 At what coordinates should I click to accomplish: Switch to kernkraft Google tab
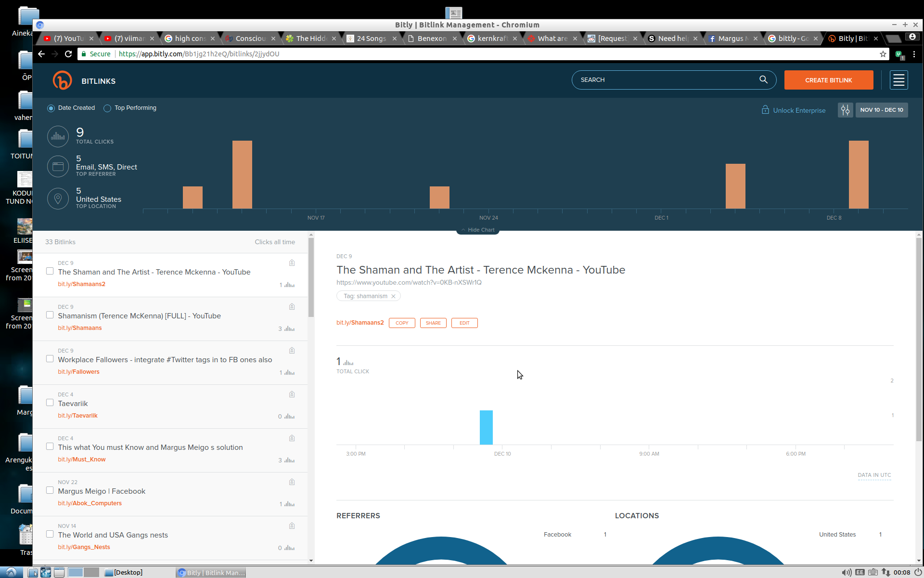point(492,39)
